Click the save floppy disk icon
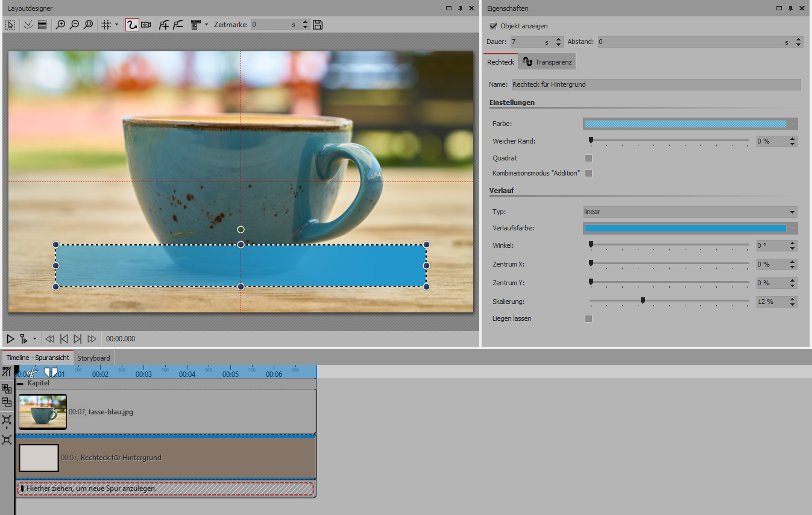The width and height of the screenshot is (812, 515). pyautogui.click(x=318, y=25)
